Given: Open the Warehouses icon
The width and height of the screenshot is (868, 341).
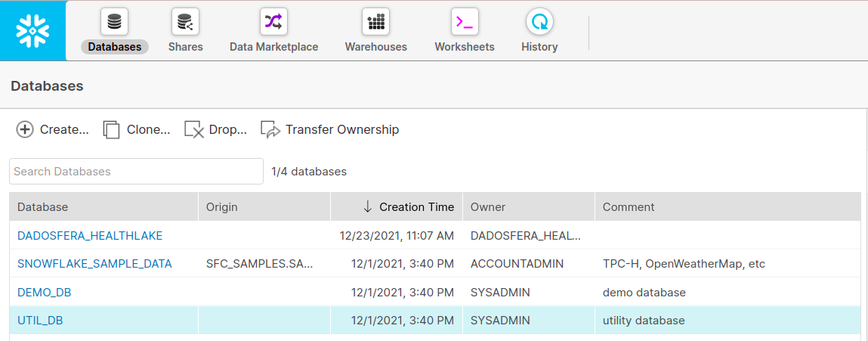Looking at the screenshot, I should coord(376,22).
